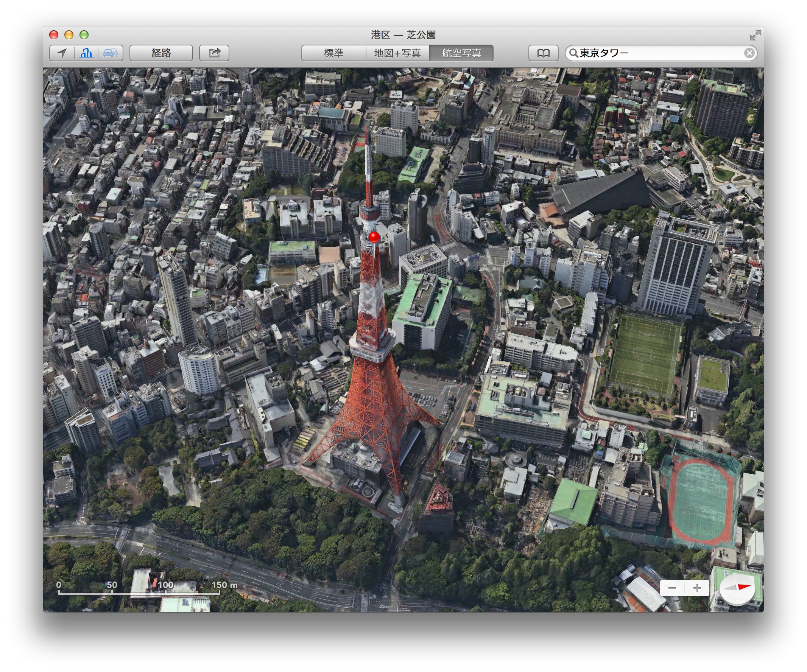Switch to 標準 map view

click(333, 53)
